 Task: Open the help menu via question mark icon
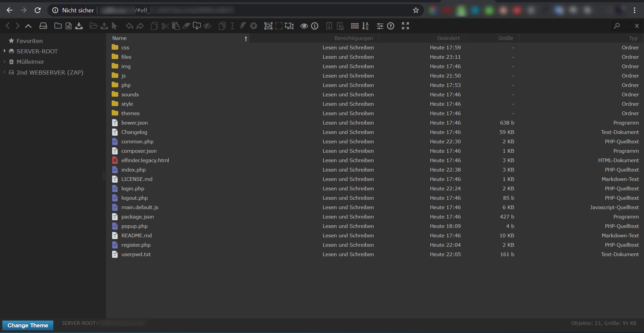(391, 26)
